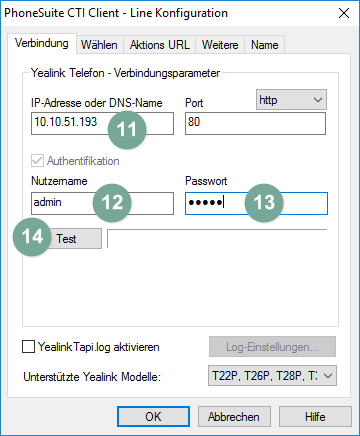The width and height of the screenshot is (360, 436).
Task: Click the step 13 marker badge
Action: pos(264,202)
